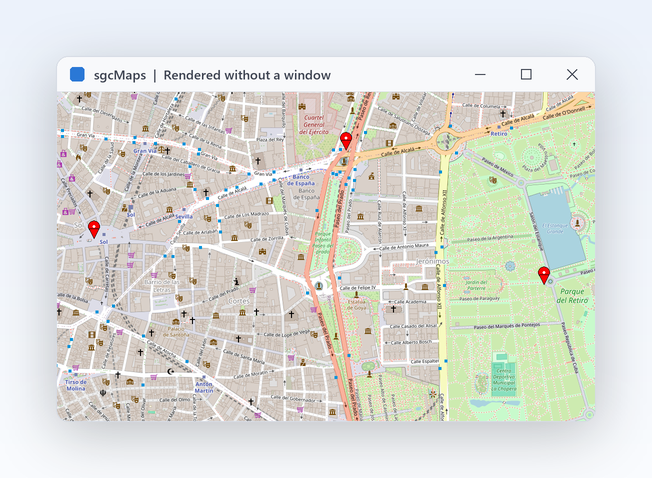Click the 'Paseo de la Argentina' label
652x478 pixels.
coord(490,238)
